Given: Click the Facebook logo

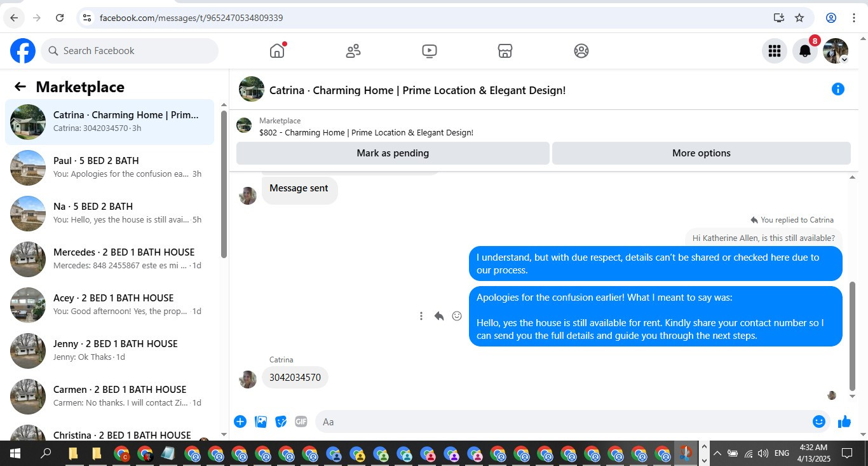Looking at the screenshot, I should (x=23, y=51).
